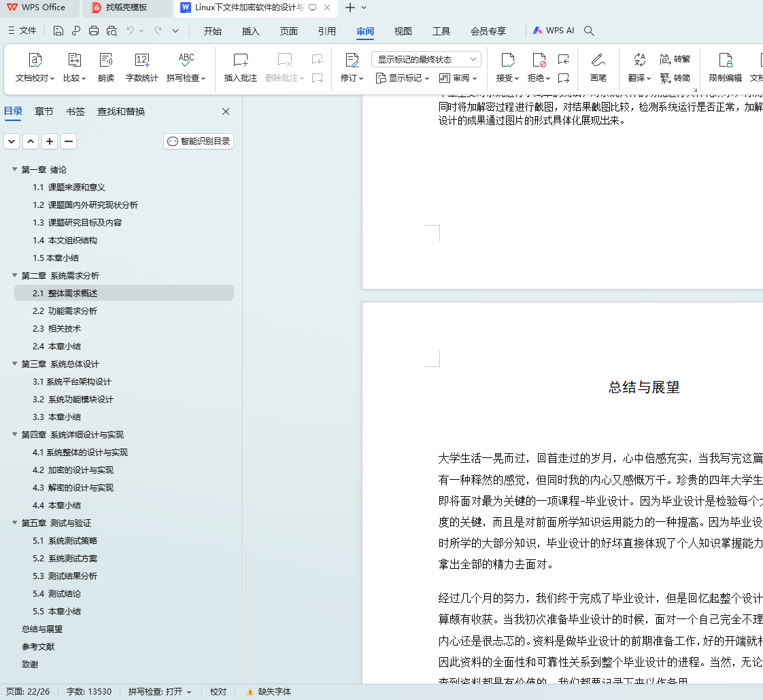Collapse the 第四章 系统详细设计与实现 node

coord(14,434)
